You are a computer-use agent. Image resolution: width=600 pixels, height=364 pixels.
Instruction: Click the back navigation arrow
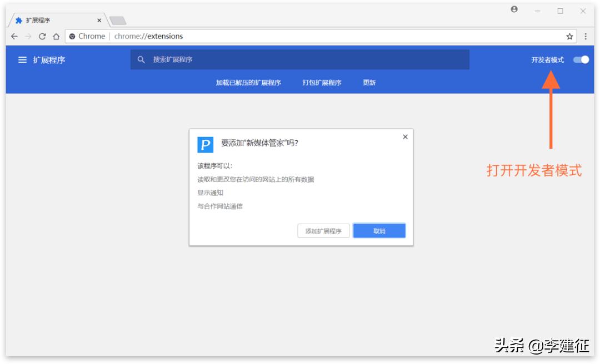(x=13, y=36)
